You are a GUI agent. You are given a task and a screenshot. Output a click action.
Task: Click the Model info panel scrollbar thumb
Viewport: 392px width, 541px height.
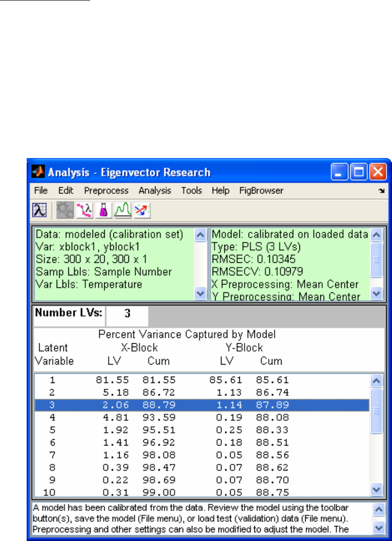tap(376, 260)
